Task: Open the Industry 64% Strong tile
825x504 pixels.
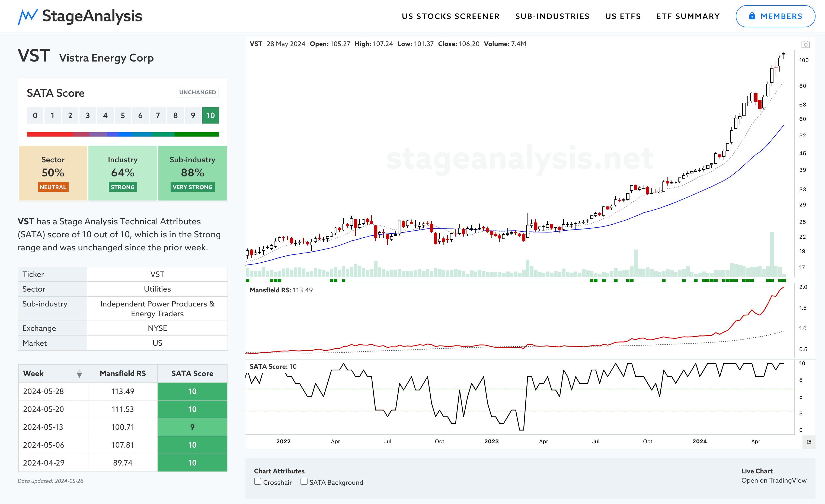Action: [123, 173]
